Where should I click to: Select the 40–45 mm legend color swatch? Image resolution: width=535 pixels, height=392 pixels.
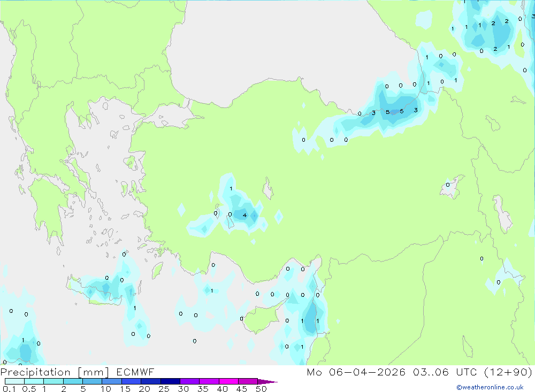(228, 381)
